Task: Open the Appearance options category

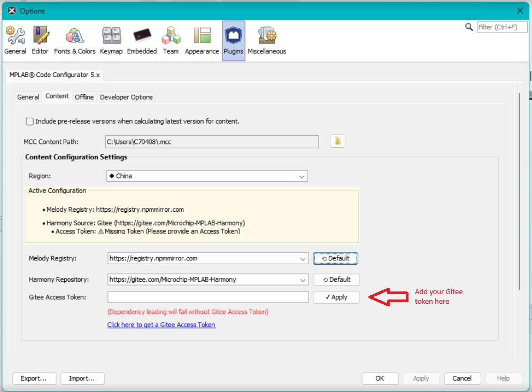Action: [x=202, y=41]
